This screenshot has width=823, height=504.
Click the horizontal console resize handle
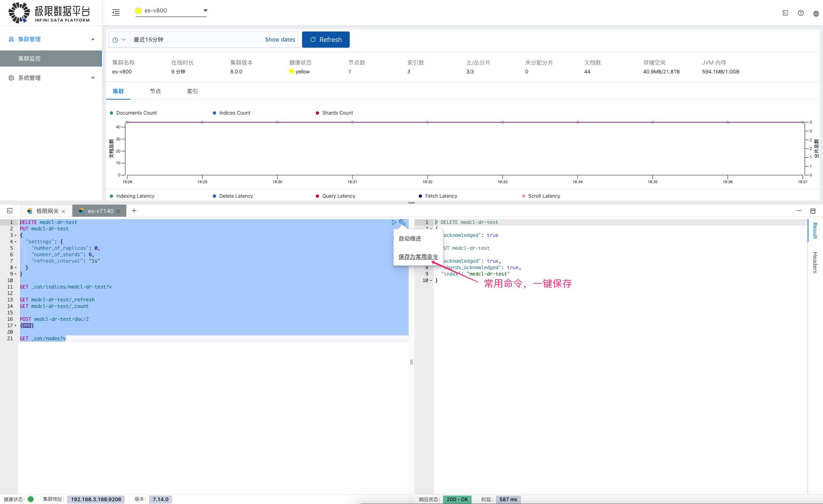pyautogui.click(x=411, y=203)
